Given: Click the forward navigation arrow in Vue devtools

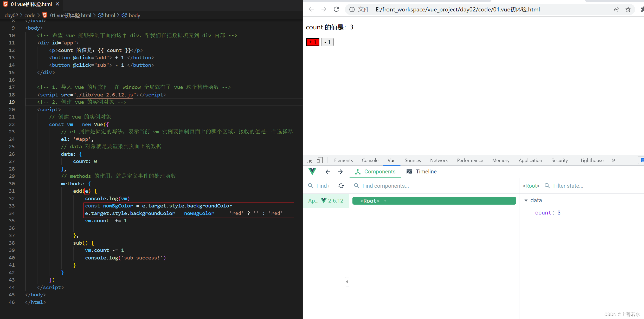Looking at the screenshot, I should tap(340, 172).
